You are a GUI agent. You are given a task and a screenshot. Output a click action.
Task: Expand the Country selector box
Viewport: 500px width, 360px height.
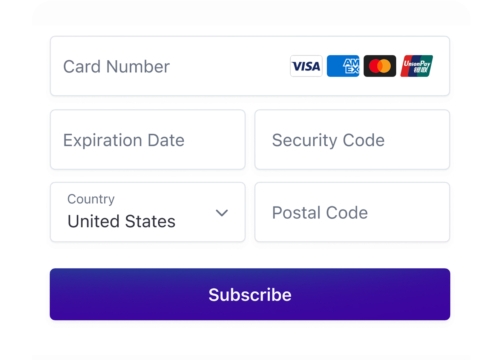pyautogui.click(x=148, y=212)
